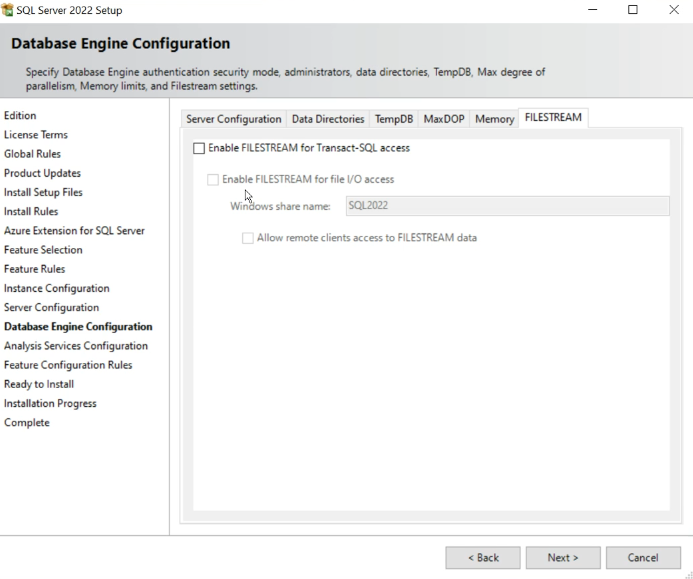Open the Data Directories tab
This screenshot has width=693, height=579.
[x=328, y=119]
